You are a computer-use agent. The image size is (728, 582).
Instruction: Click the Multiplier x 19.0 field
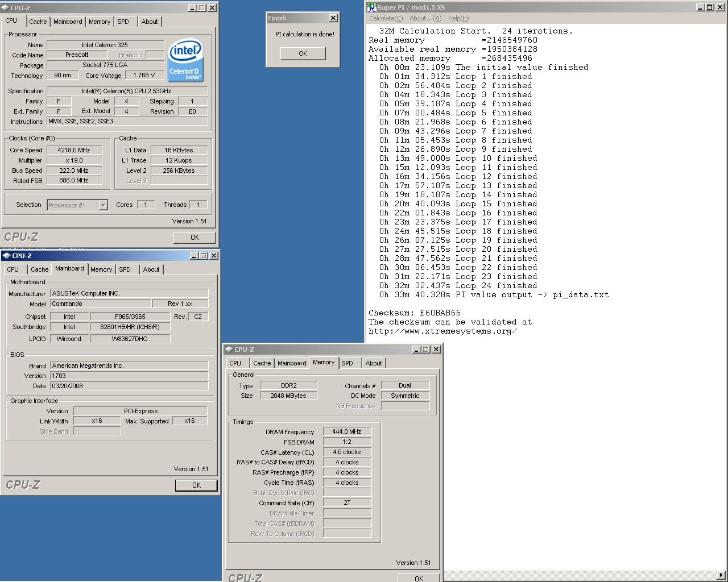coord(74,160)
